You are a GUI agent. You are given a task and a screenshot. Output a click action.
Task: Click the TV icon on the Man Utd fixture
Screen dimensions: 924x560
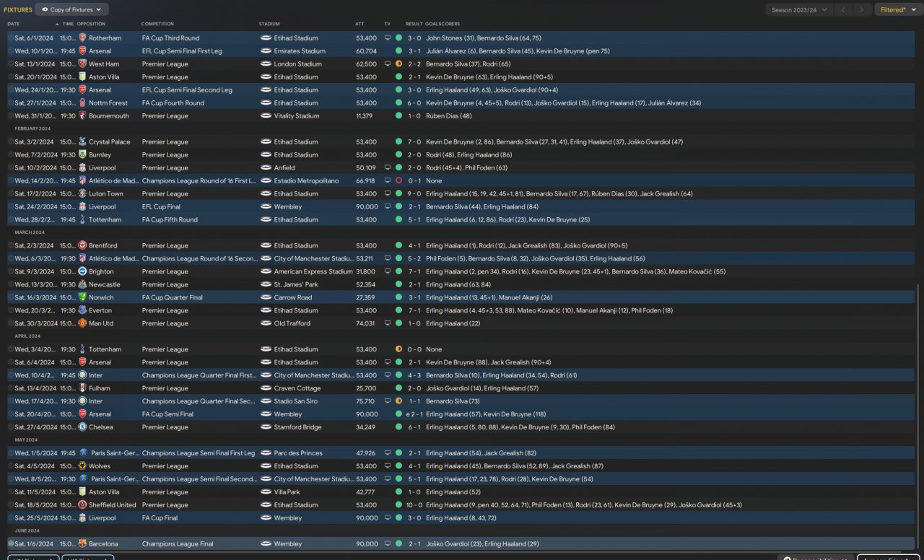[x=388, y=324]
